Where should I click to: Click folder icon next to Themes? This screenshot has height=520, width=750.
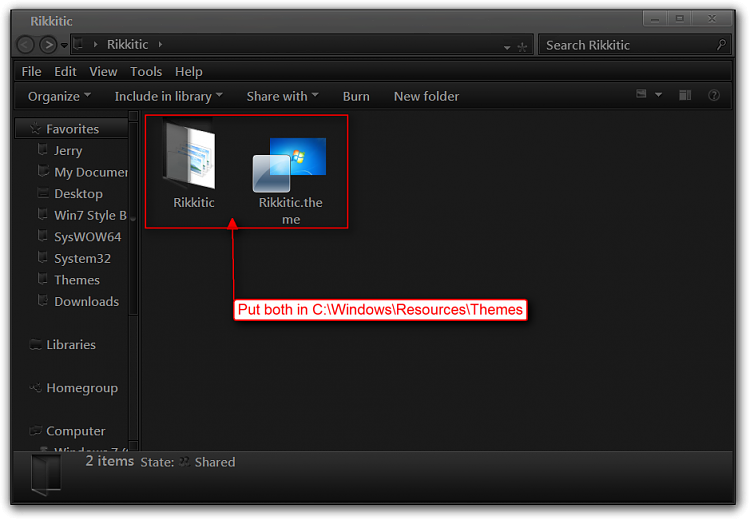click(x=43, y=279)
